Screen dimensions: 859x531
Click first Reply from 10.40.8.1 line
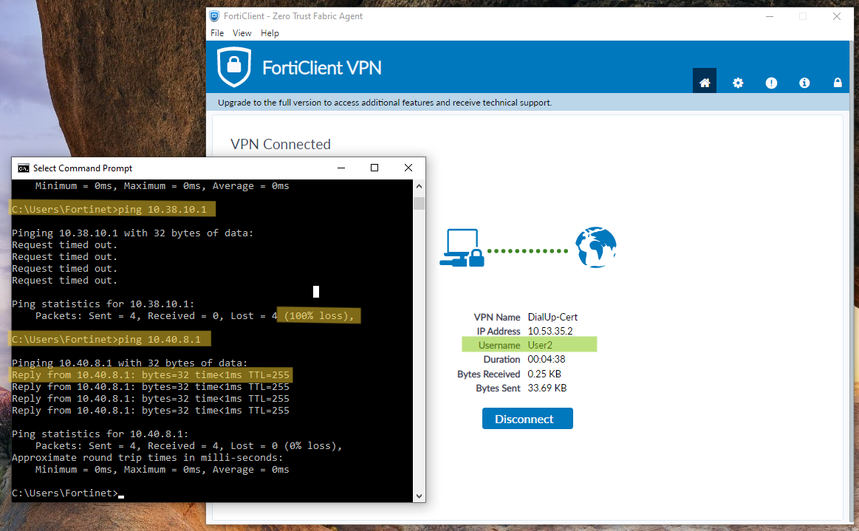click(x=151, y=375)
